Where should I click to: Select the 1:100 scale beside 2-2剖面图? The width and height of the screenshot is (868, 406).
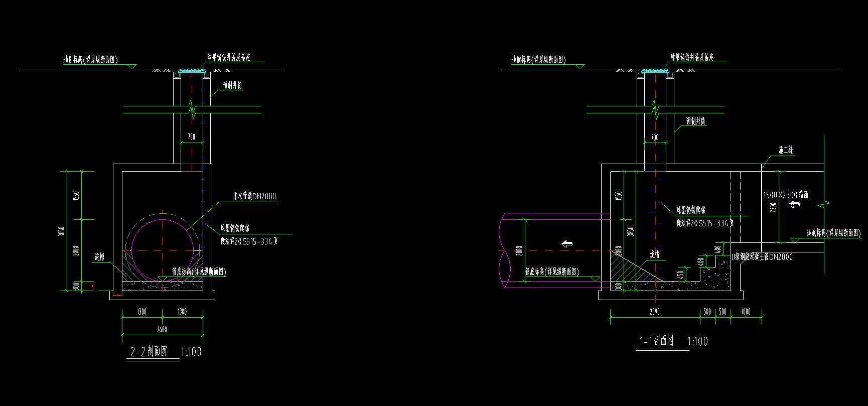click(191, 352)
